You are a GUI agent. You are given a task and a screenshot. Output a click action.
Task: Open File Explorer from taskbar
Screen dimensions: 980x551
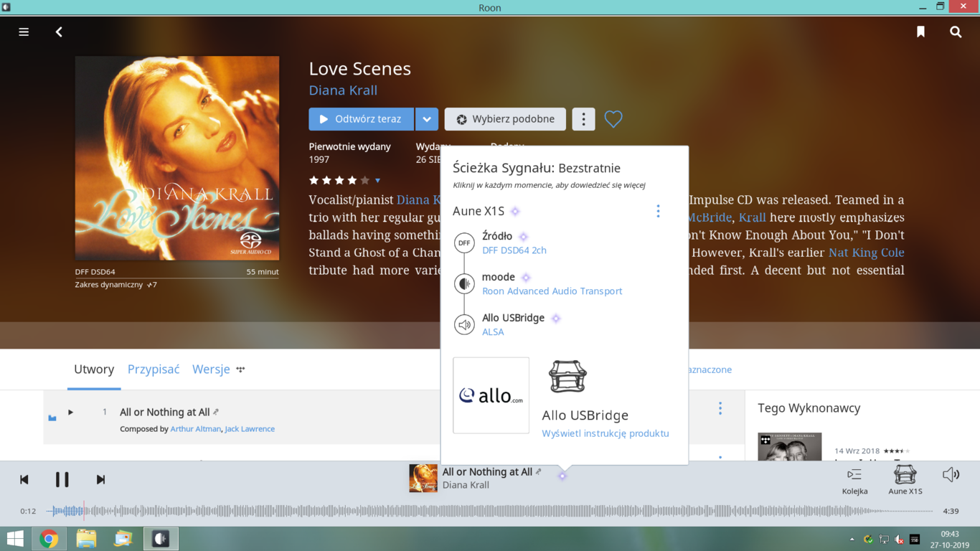pos(86,539)
